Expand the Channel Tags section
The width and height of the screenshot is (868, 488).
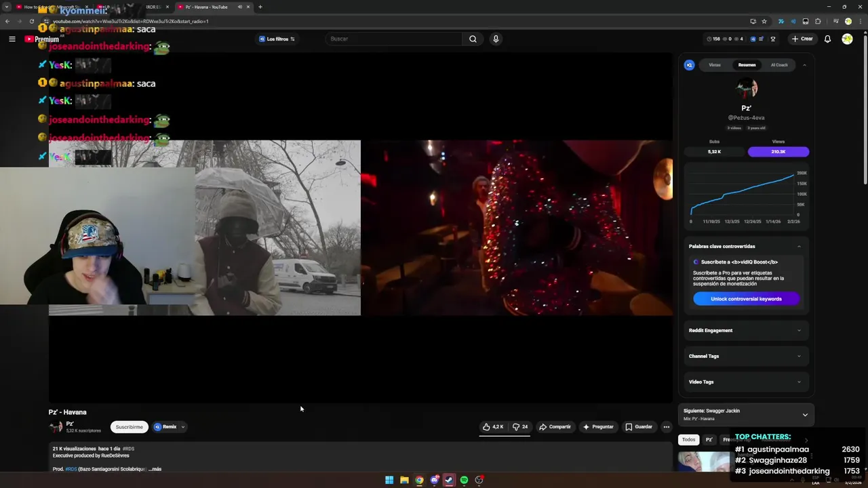746,356
